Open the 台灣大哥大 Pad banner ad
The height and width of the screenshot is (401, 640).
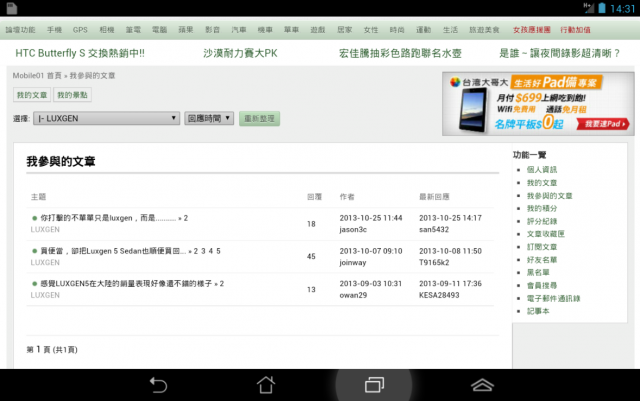pos(538,104)
